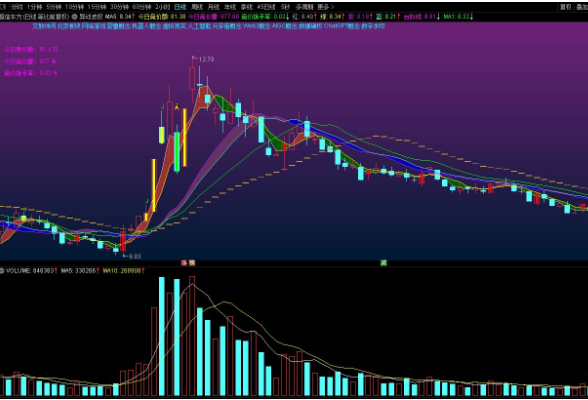Click the tallest cyan volume bar
Screen dimensions: 588x400
pyautogui.click(x=162, y=336)
